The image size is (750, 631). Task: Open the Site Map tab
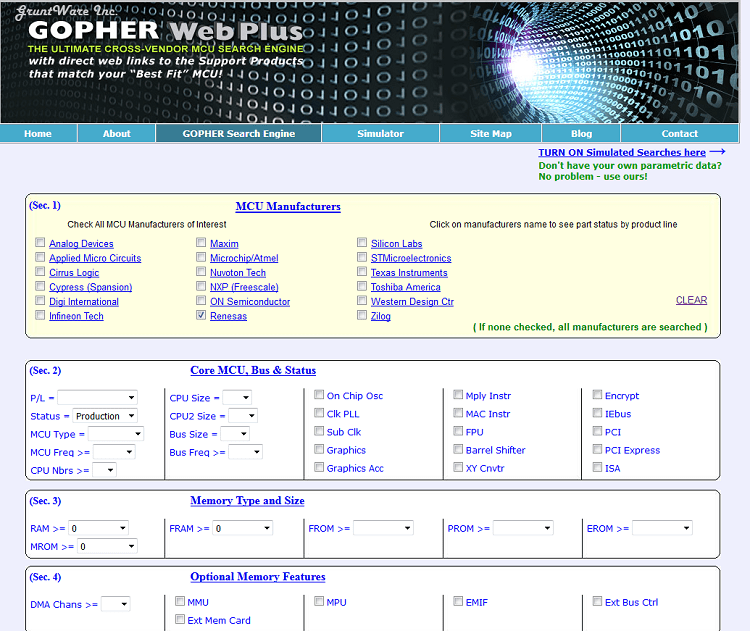(491, 133)
